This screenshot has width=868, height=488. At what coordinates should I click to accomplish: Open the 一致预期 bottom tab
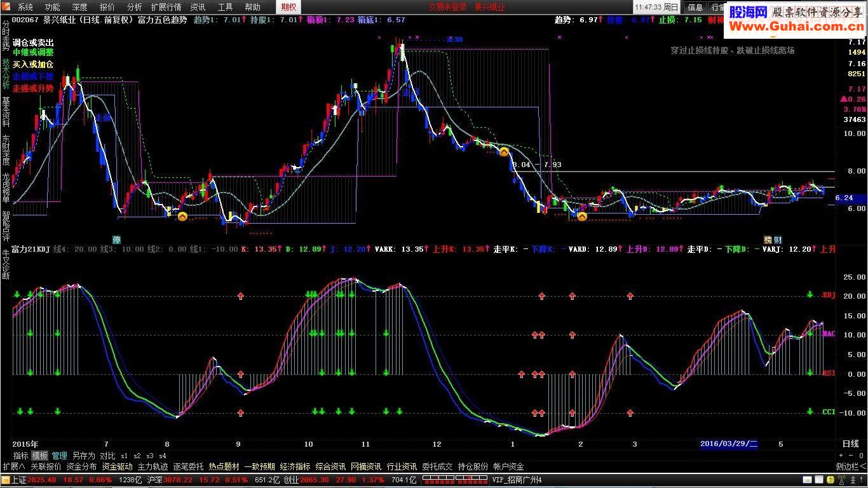(x=259, y=467)
